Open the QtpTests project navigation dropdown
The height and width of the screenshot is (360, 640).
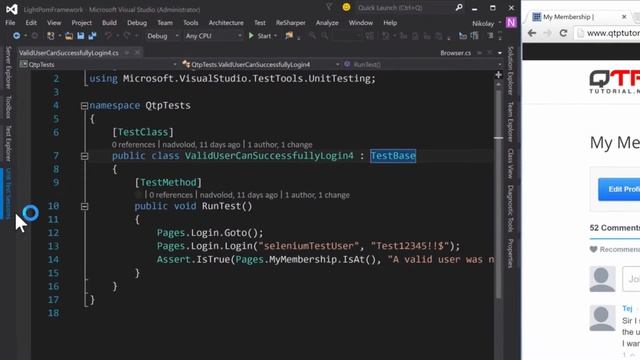click(x=98, y=64)
